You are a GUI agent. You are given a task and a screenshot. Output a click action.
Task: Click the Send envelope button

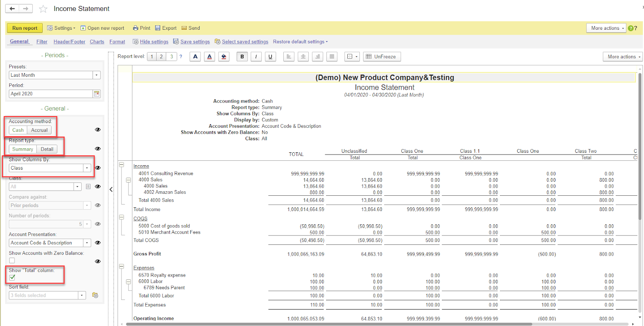point(191,28)
